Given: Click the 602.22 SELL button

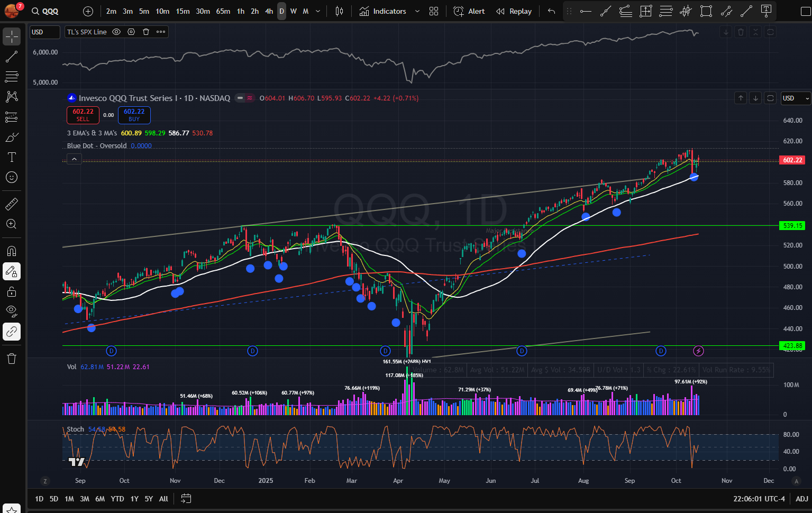Looking at the screenshot, I should (x=83, y=115).
